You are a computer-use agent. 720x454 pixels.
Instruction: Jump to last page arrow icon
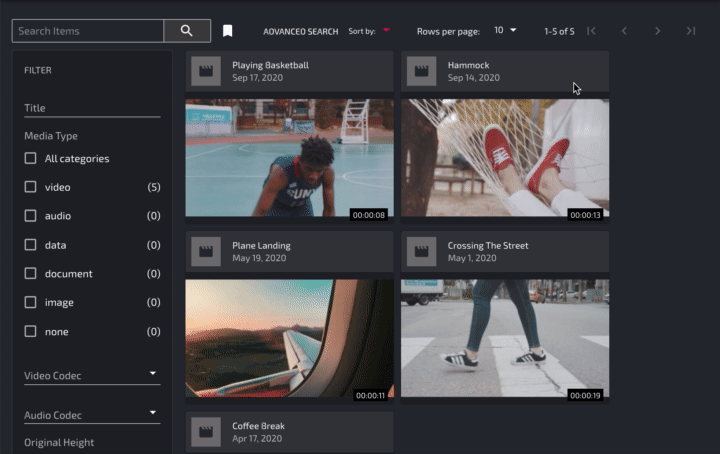coord(691,31)
